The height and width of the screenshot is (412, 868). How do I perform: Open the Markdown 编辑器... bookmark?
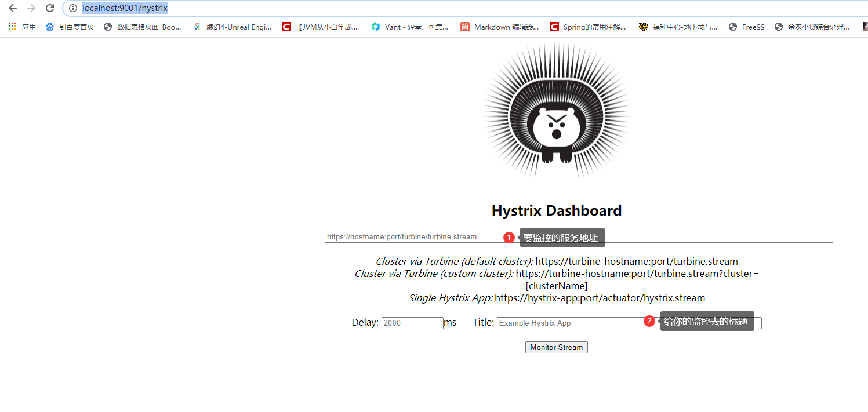point(500,27)
